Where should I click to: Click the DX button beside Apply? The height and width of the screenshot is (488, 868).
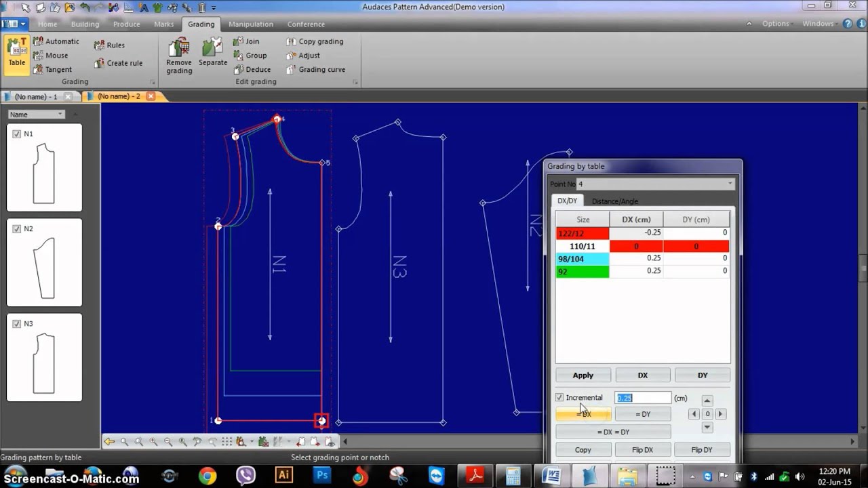click(x=642, y=375)
